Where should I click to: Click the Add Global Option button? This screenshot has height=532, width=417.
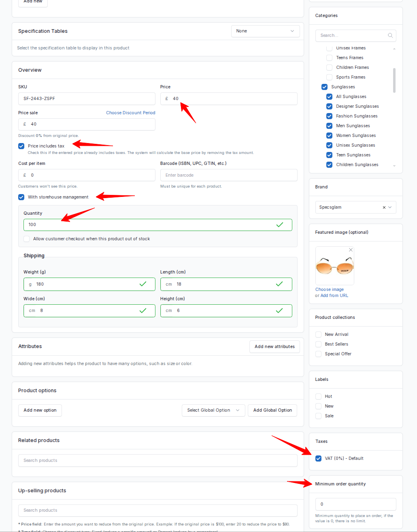(x=272, y=410)
